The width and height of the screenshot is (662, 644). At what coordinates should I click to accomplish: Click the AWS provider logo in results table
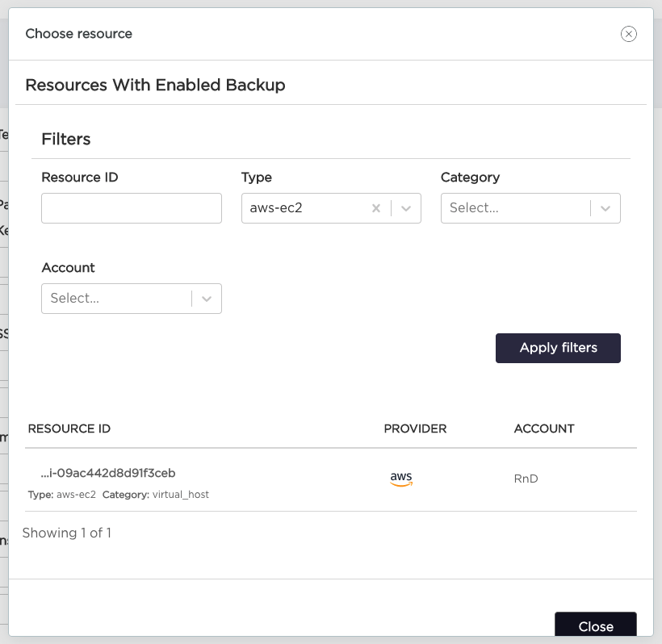tap(401, 478)
